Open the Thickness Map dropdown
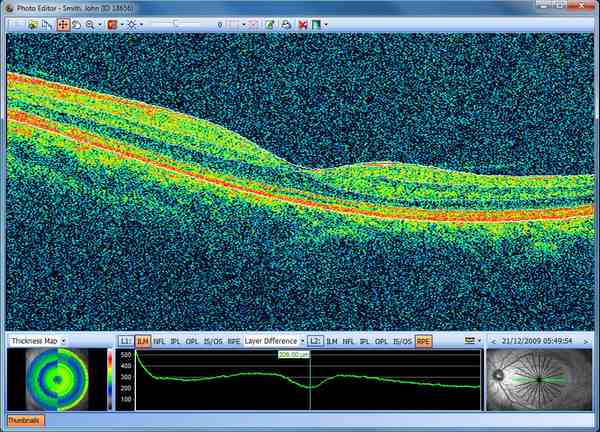 [x=64, y=341]
